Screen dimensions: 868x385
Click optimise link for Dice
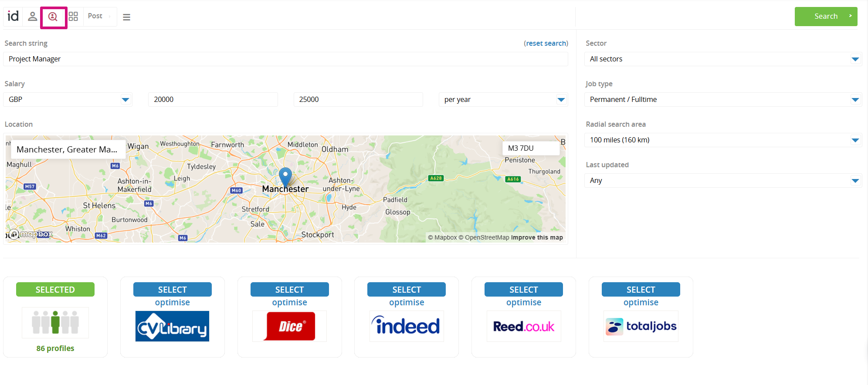coord(289,303)
